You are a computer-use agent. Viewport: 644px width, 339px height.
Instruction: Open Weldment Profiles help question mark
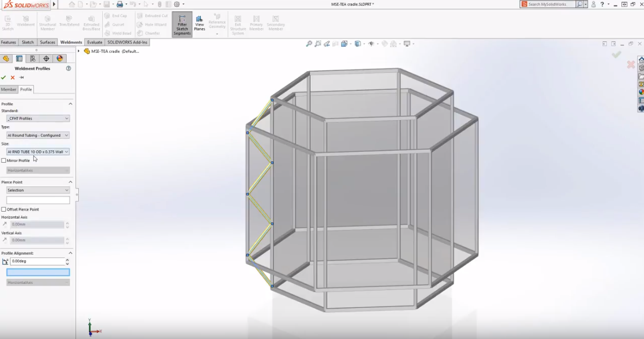[x=68, y=68]
